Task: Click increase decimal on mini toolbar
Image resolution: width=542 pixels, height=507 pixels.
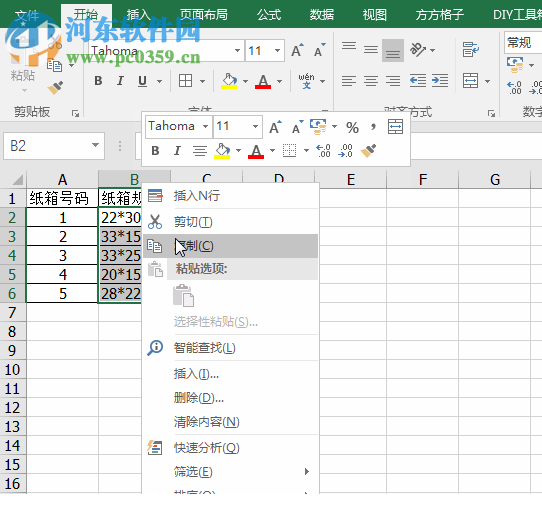Action: (x=323, y=151)
